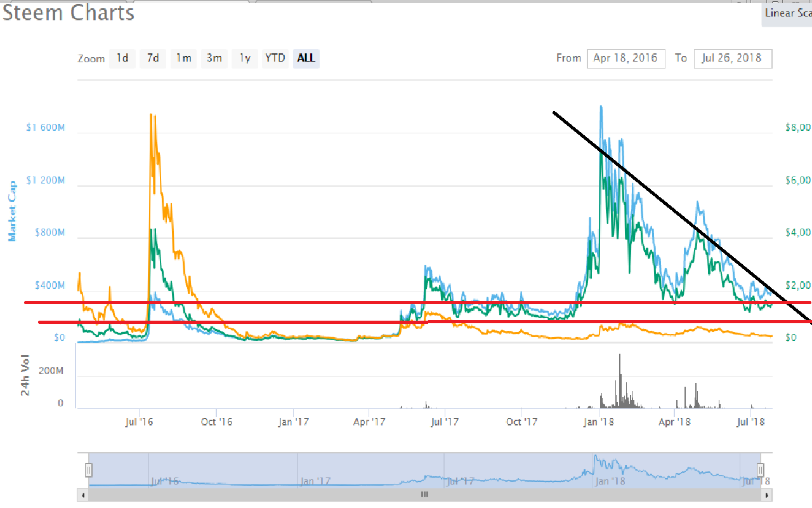The height and width of the screenshot is (508, 812).
Task: Click the $800M market cap label
Action: pyautogui.click(x=49, y=233)
